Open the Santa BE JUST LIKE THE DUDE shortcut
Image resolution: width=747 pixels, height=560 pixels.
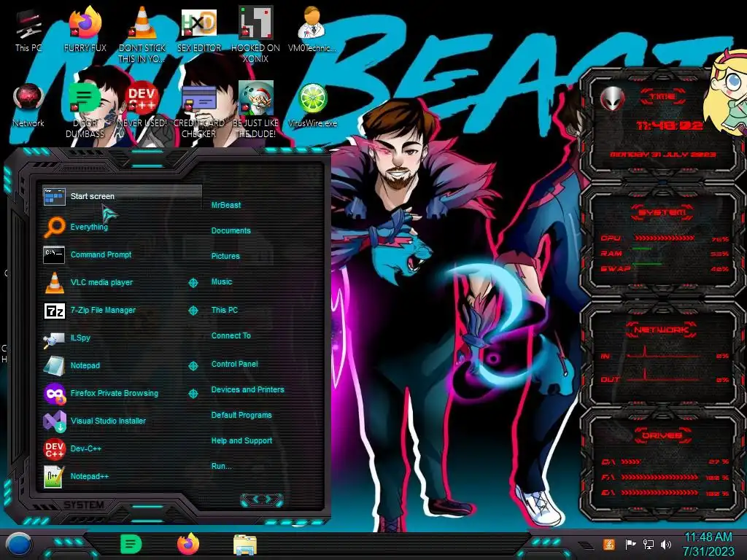(x=255, y=109)
